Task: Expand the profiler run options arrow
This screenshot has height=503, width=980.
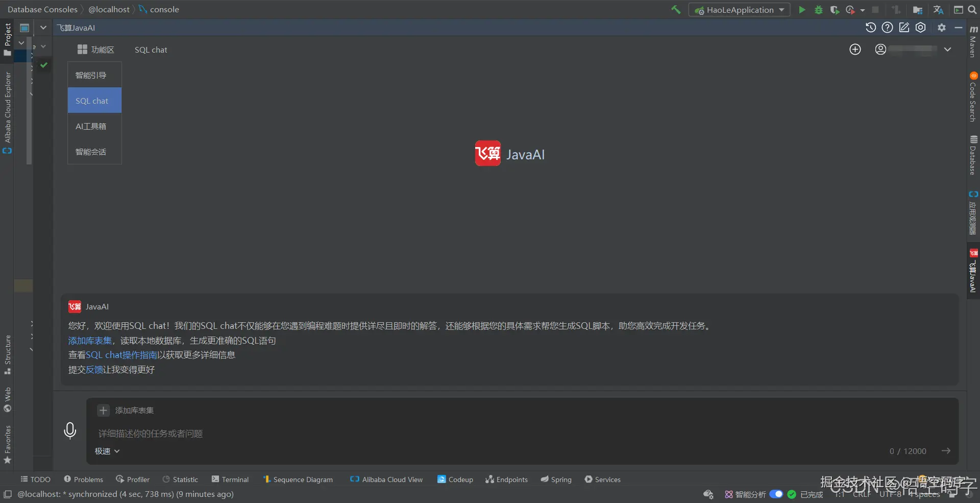Action: click(862, 10)
